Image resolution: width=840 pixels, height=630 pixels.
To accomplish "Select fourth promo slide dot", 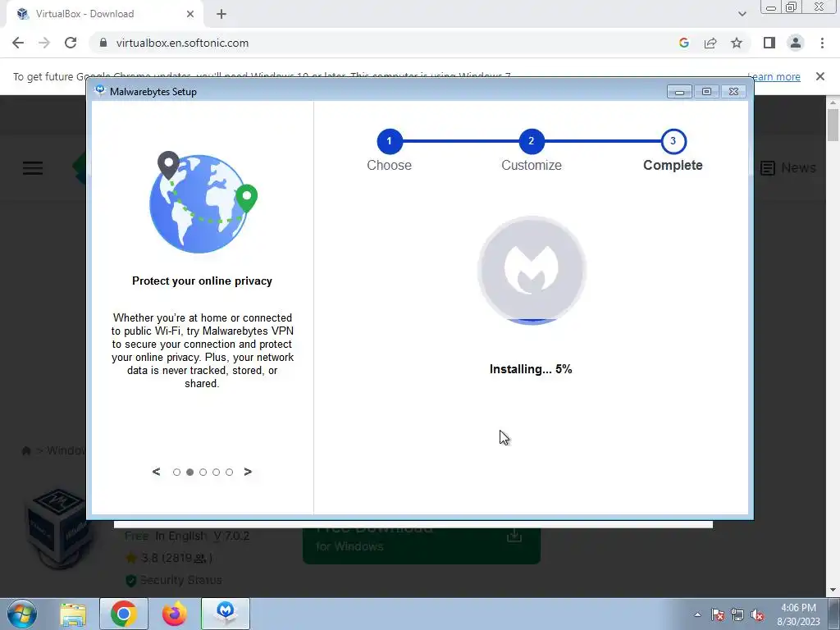I will pos(216,472).
